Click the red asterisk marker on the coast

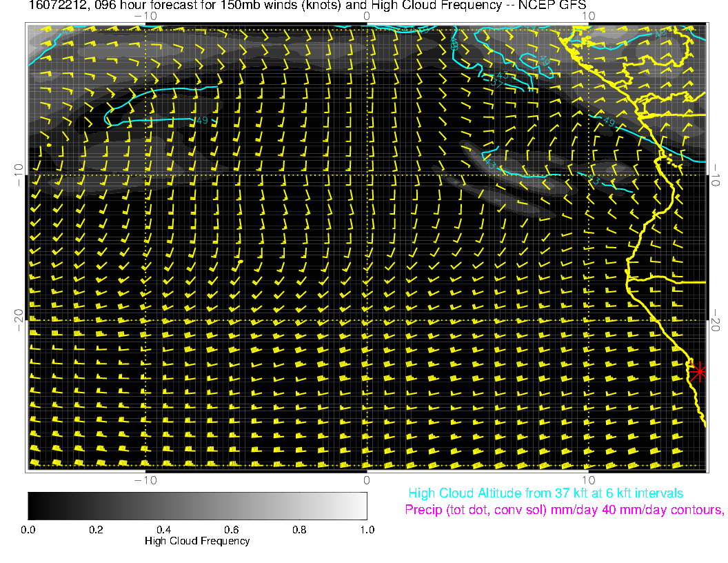(x=699, y=371)
